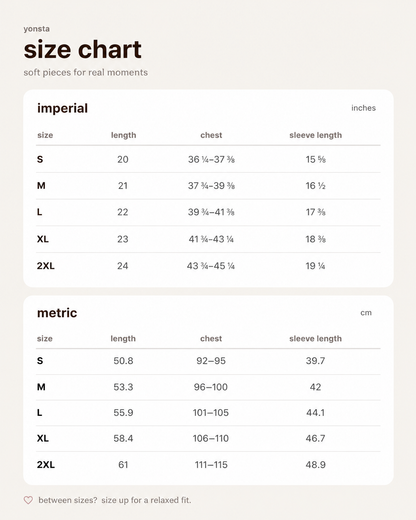Click imperial sleeve length column header
Image resolution: width=416 pixels, height=520 pixels.
(x=315, y=135)
